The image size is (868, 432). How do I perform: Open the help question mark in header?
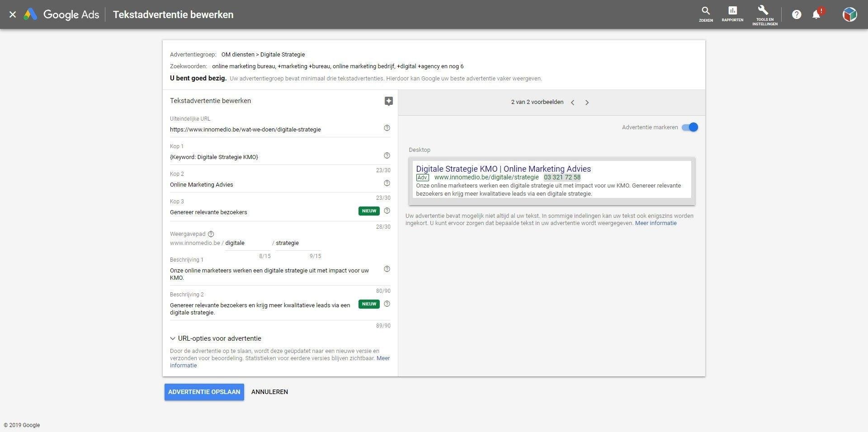point(797,14)
